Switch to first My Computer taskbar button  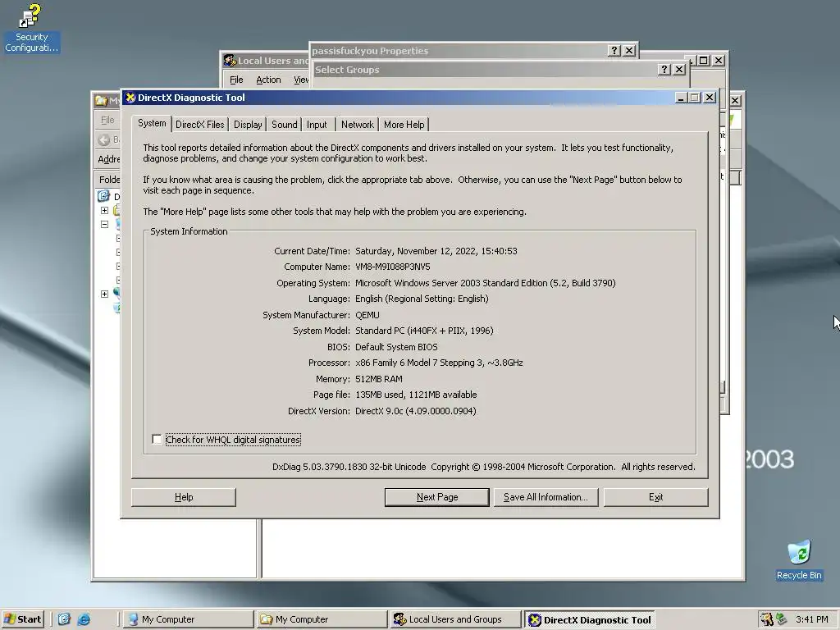[x=188, y=619]
